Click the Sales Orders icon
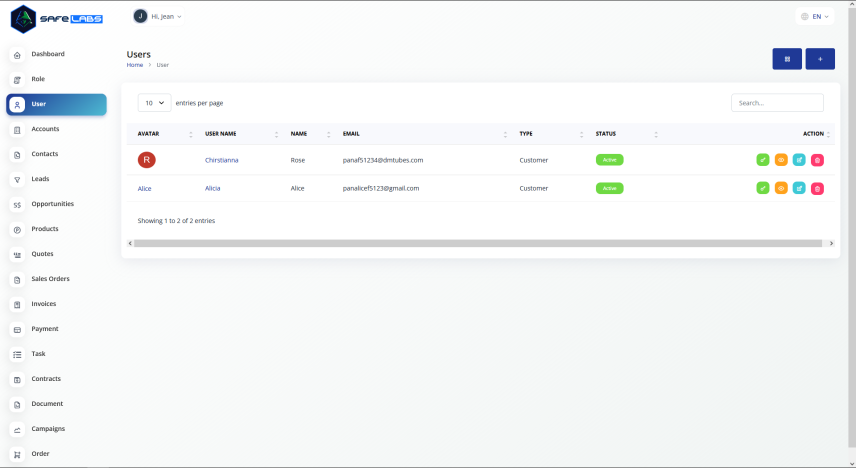 click(x=17, y=280)
